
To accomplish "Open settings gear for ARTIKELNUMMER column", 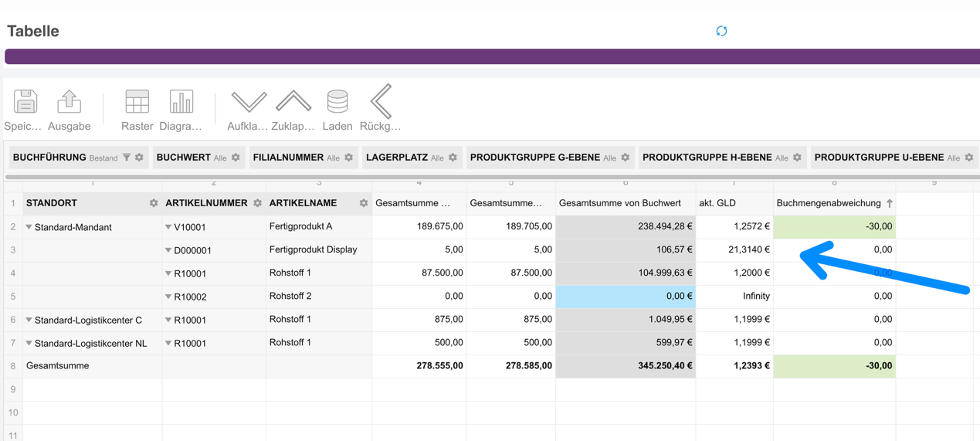I will coord(258,203).
